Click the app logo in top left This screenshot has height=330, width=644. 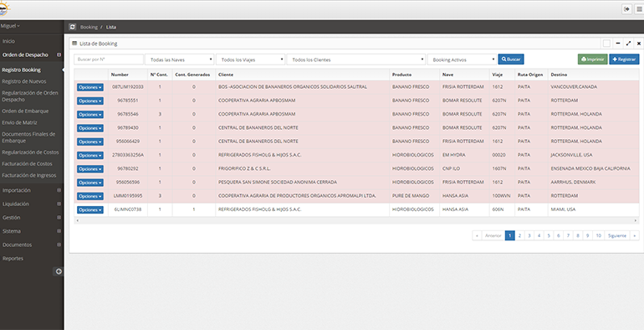[x=4, y=8]
